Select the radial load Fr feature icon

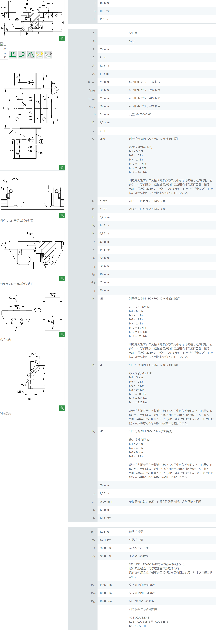[13, 55]
